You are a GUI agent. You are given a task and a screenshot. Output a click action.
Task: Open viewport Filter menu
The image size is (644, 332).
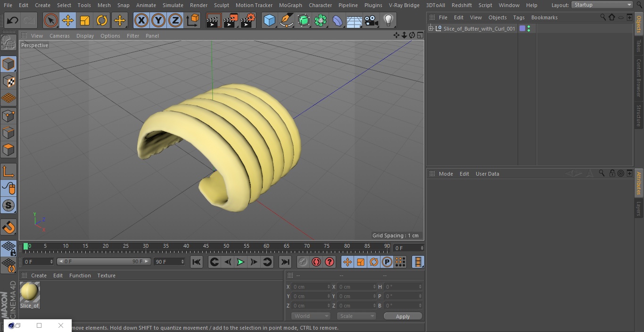coord(133,36)
